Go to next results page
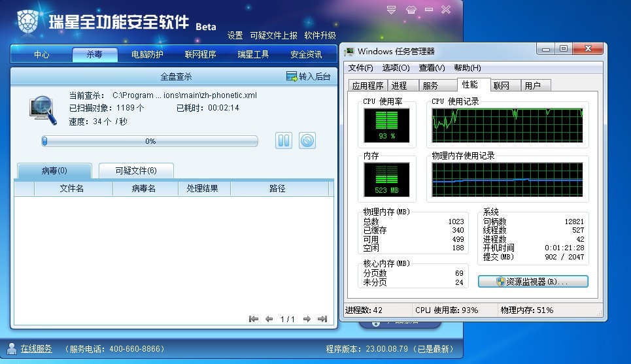 (307, 319)
